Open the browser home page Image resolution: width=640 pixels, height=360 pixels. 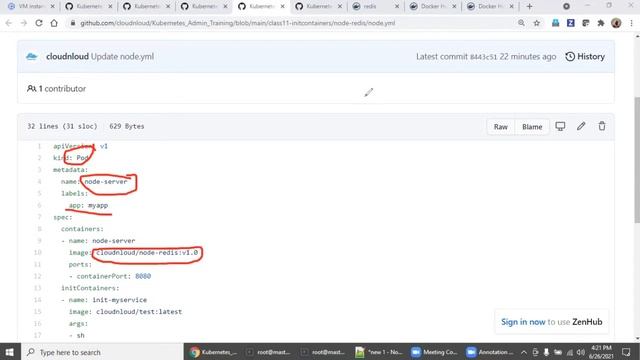pos(54,23)
